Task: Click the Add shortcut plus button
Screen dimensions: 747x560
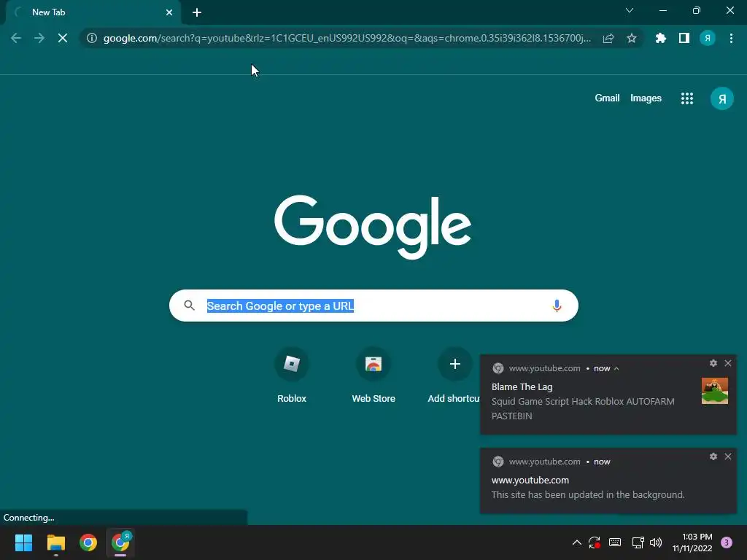Action: pos(455,365)
